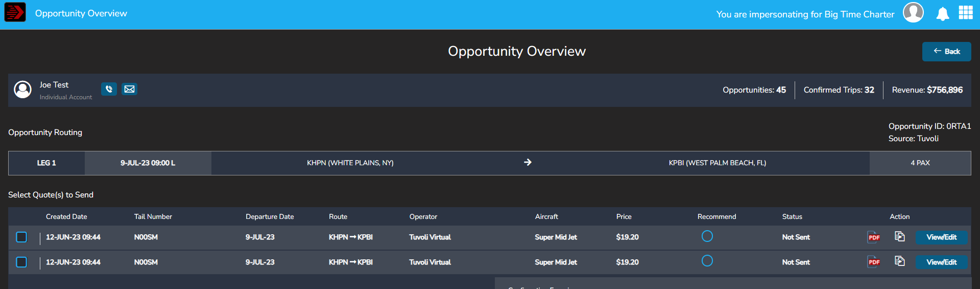
Task: Click View/Edit on the second quote
Action: coord(941,262)
